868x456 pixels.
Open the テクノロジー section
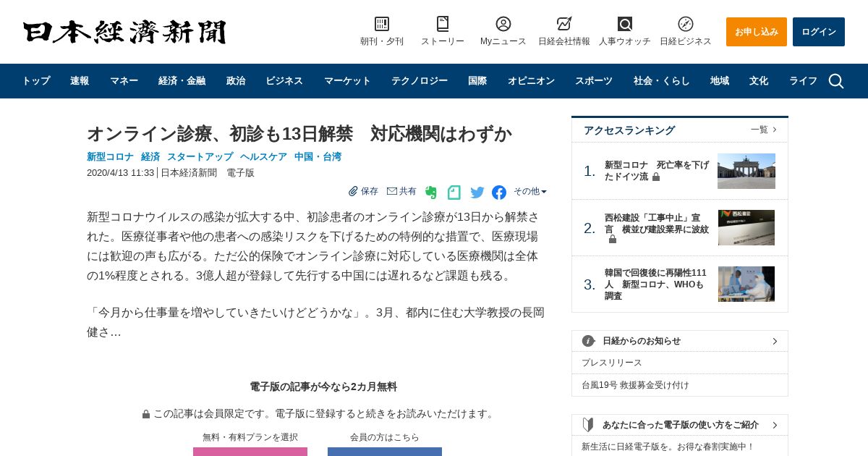[x=420, y=81]
